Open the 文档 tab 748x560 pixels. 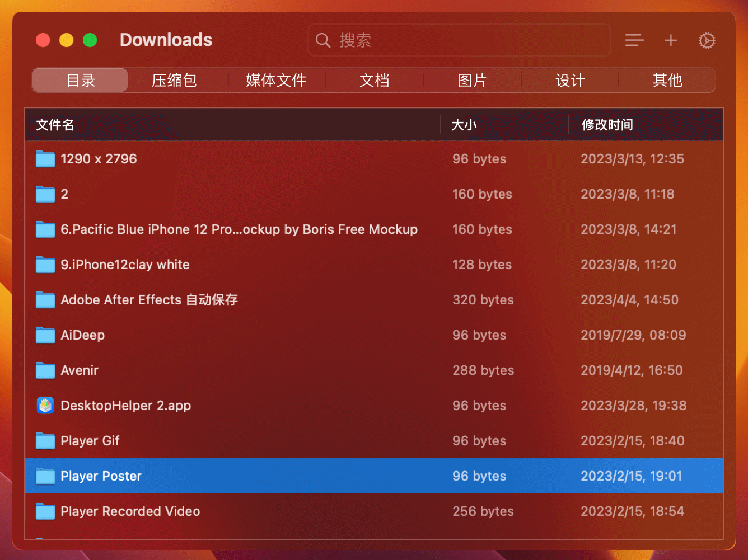(x=374, y=81)
